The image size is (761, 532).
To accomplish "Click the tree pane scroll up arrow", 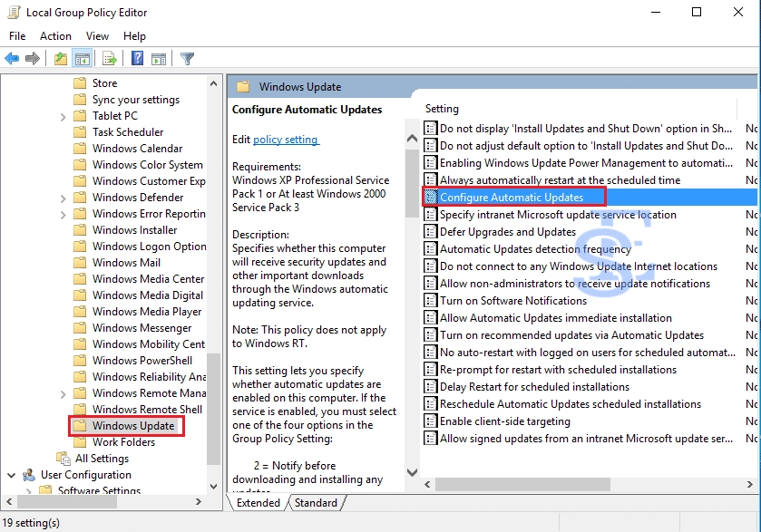I will pyautogui.click(x=213, y=83).
